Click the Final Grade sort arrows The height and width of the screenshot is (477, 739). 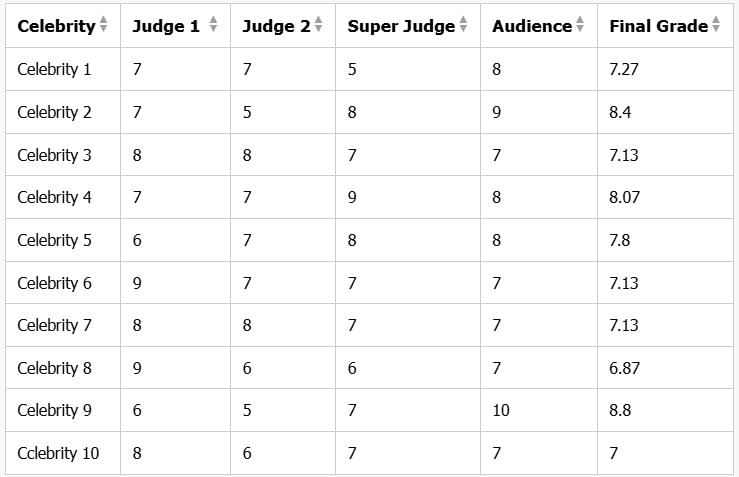click(716, 26)
